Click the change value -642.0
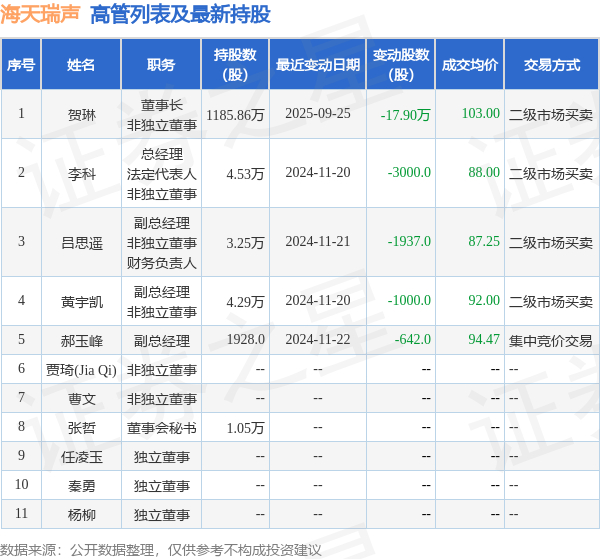The height and width of the screenshot is (559, 600). [x=412, y=339]
